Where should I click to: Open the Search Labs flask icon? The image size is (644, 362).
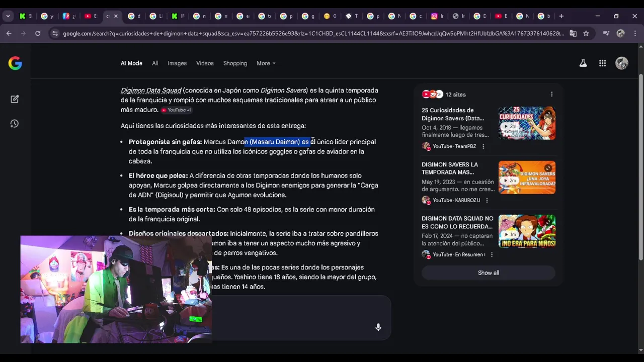(583, 63)
